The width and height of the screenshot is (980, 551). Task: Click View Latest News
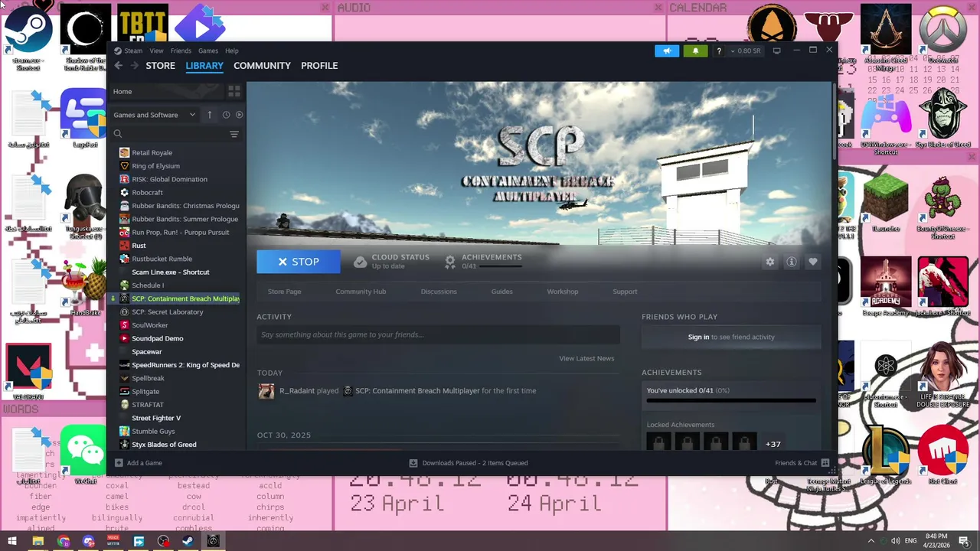(x=586, y=358)
